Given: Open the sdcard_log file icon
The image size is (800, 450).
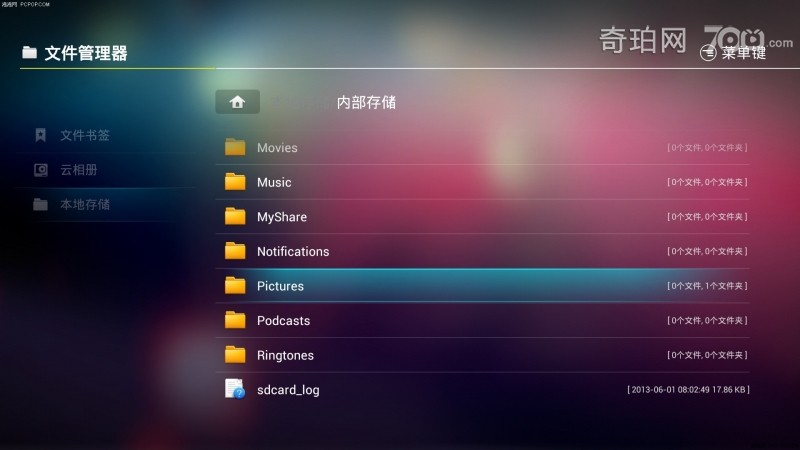Looking at the screenshot, I should [235, 389].
